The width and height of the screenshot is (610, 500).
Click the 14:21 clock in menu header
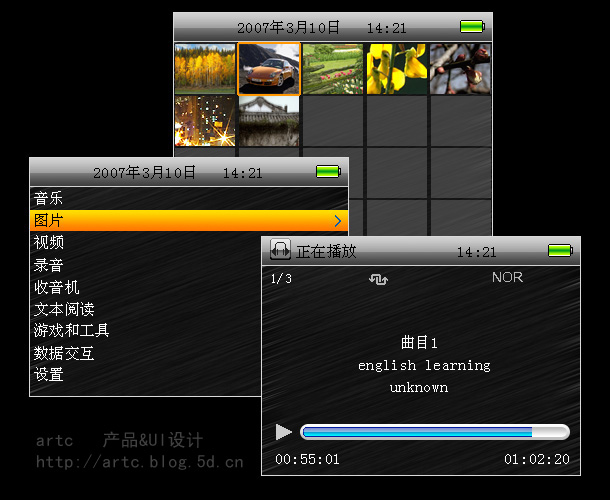[x=243, y=173]
